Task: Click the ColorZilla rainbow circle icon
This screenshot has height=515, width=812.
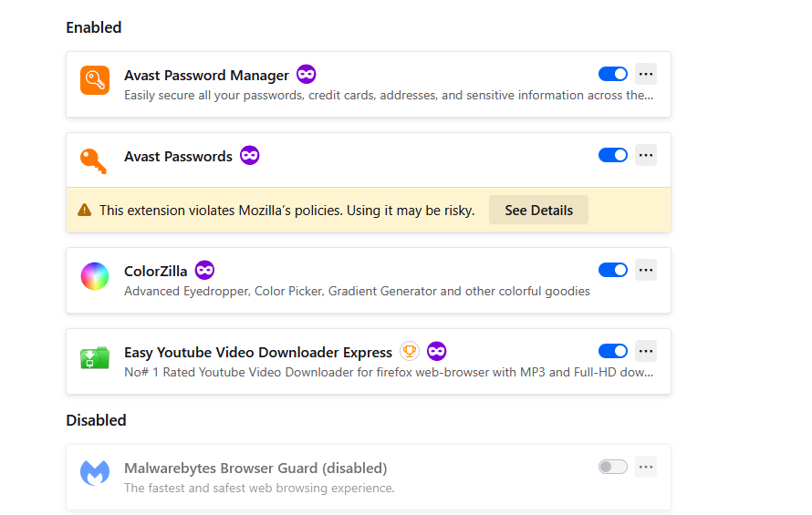Action: (x=95, y=276)
